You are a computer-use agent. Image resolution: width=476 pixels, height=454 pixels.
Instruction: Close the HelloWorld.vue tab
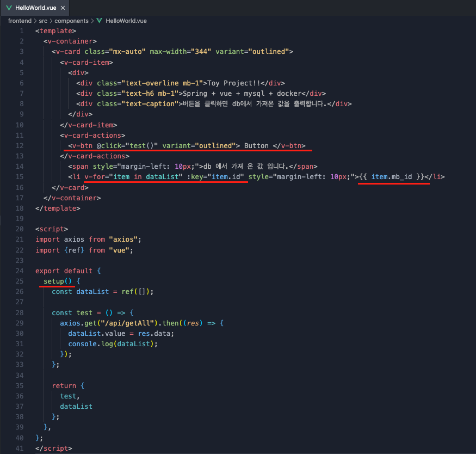(x=63, y=8)
